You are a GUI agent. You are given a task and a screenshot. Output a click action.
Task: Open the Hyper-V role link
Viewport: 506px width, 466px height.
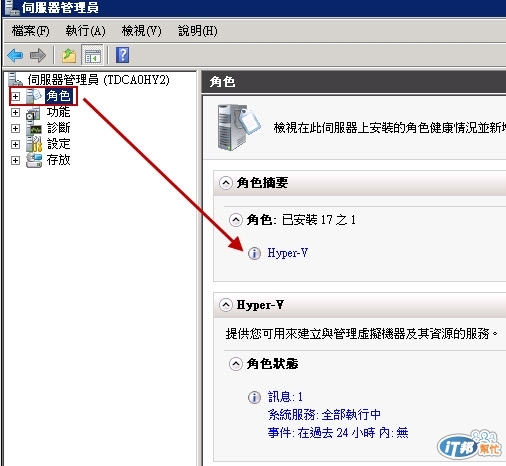288,253
